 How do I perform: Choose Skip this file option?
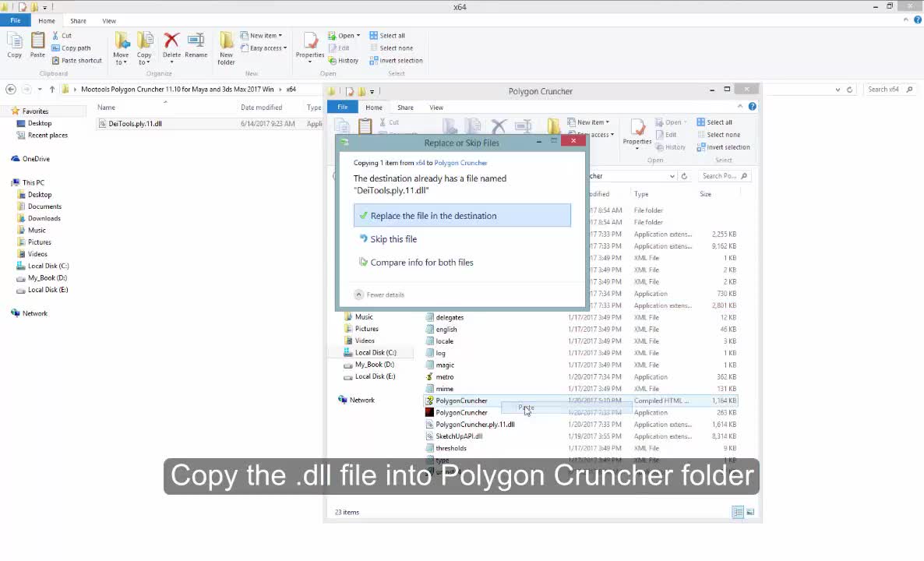click(x=393, y=239)
